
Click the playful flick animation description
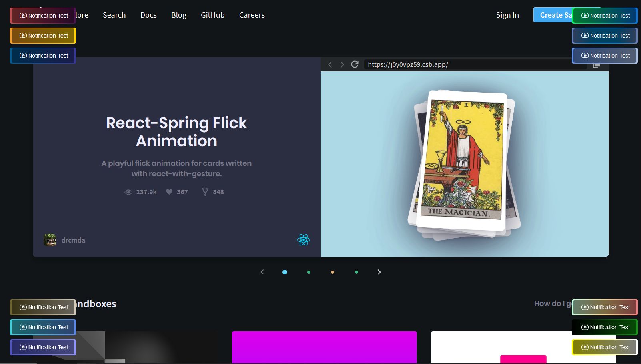(176, 168)
